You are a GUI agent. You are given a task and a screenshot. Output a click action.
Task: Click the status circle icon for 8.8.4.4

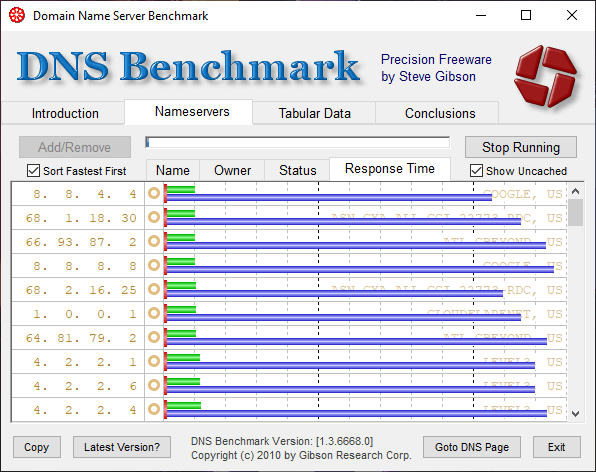pos(154,193)
